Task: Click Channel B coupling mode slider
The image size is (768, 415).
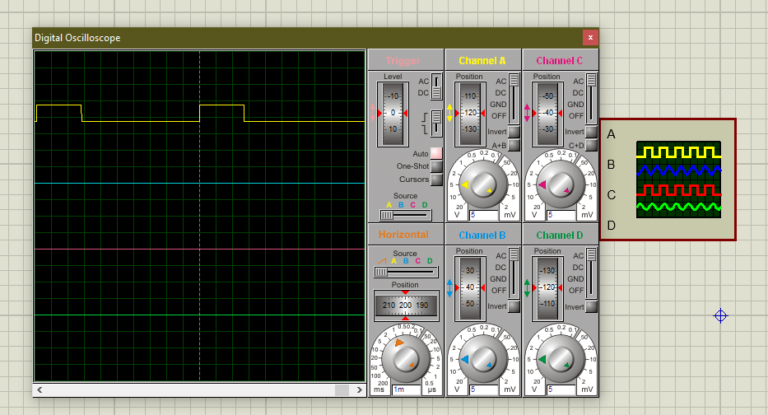Action: [x=514, y=273]
